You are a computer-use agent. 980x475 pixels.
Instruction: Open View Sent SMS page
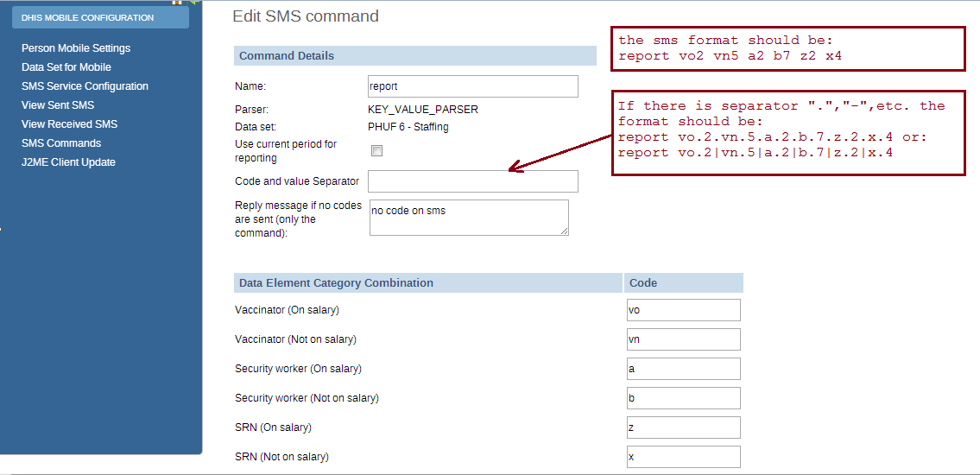pyautogui.click(x=58, y=105)
